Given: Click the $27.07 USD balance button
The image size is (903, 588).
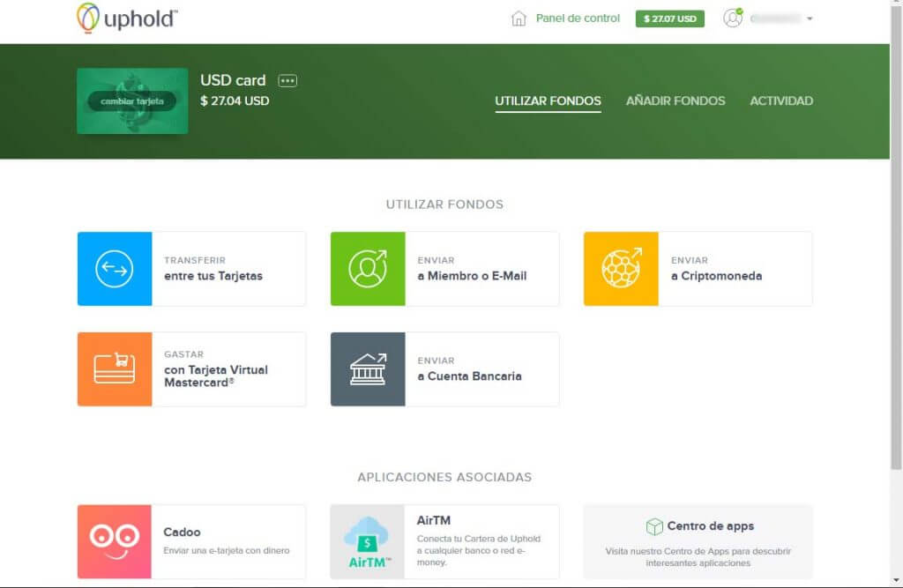Looking at the screenshot, I should tap(670, 19).
